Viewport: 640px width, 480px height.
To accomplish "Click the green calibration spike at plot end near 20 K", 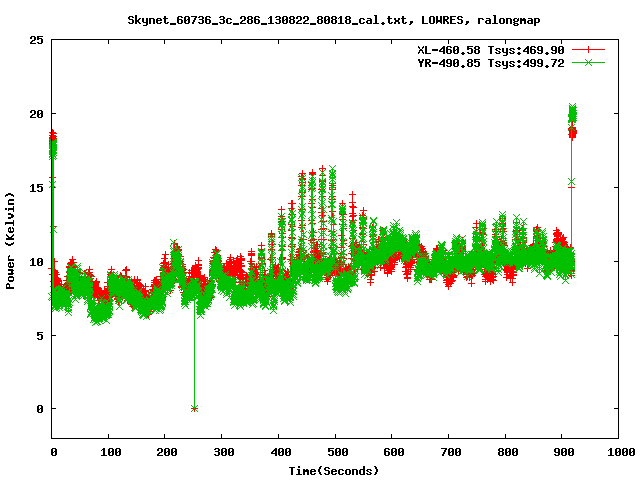I will (572, 113).
